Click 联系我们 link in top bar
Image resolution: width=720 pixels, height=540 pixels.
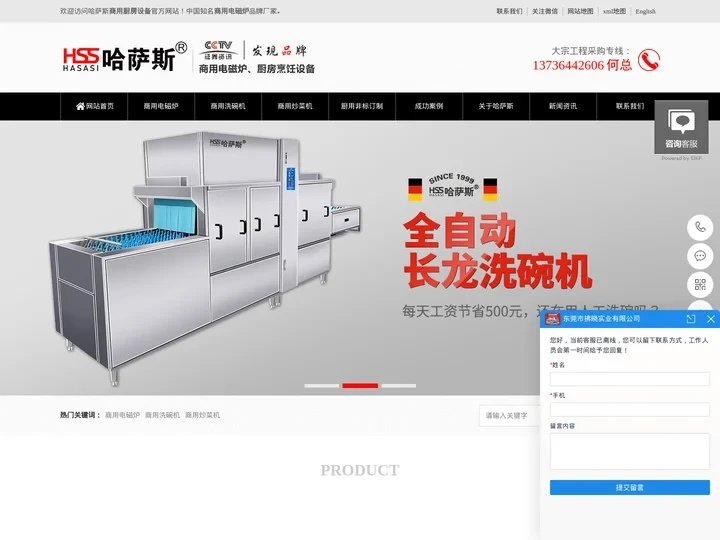click(509, 11)
